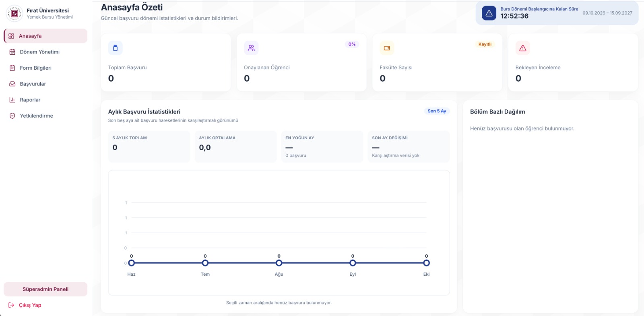Screen dimensions: 644x316
Task: Select the Haz data point on chart
Action: (x=131, y=263)
